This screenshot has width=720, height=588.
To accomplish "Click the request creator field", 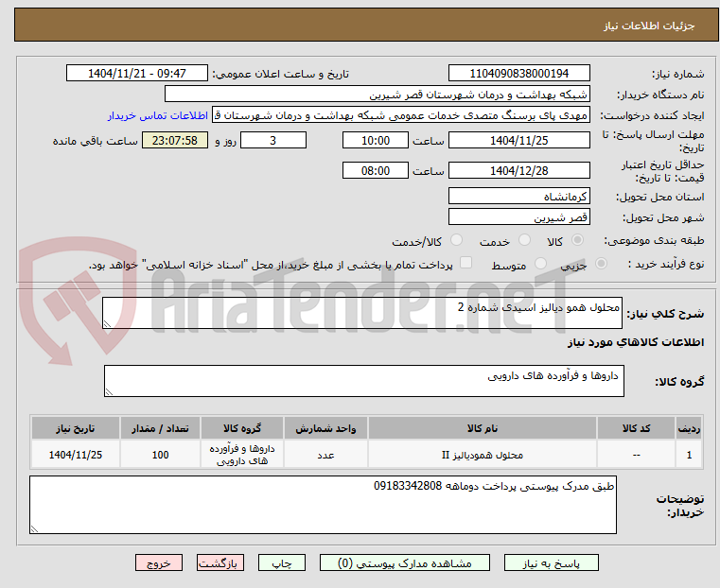I will pos(401,115).
